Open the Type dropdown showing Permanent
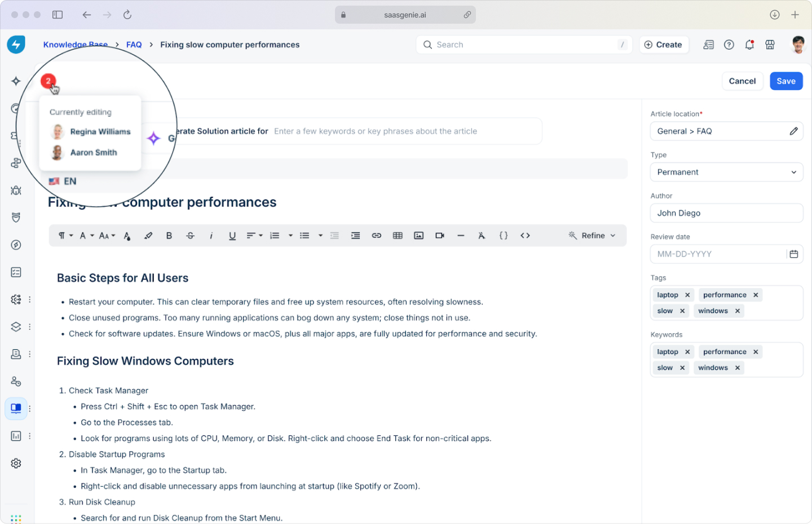Image resolution: width=812 pixels, height=524 pixels. pos(726,172)
